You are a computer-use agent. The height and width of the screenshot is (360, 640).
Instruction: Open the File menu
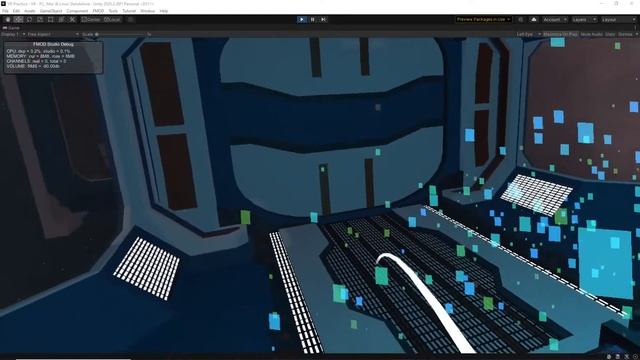pos(5,11)
